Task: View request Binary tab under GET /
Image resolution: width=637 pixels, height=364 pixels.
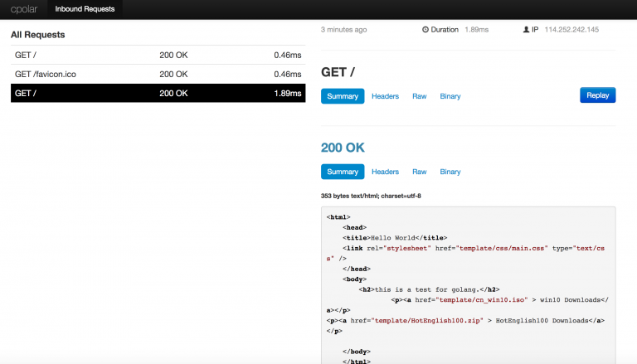Action: 450,96
